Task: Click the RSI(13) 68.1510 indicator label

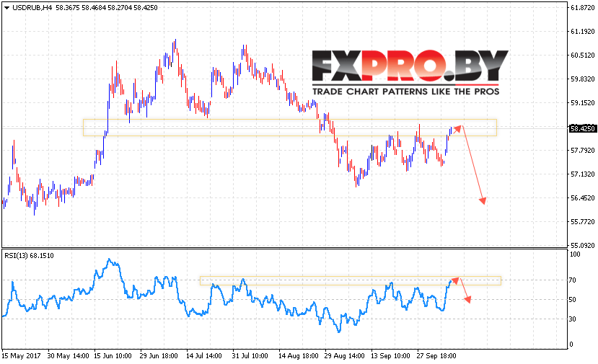Action: (x=29, y=256)
